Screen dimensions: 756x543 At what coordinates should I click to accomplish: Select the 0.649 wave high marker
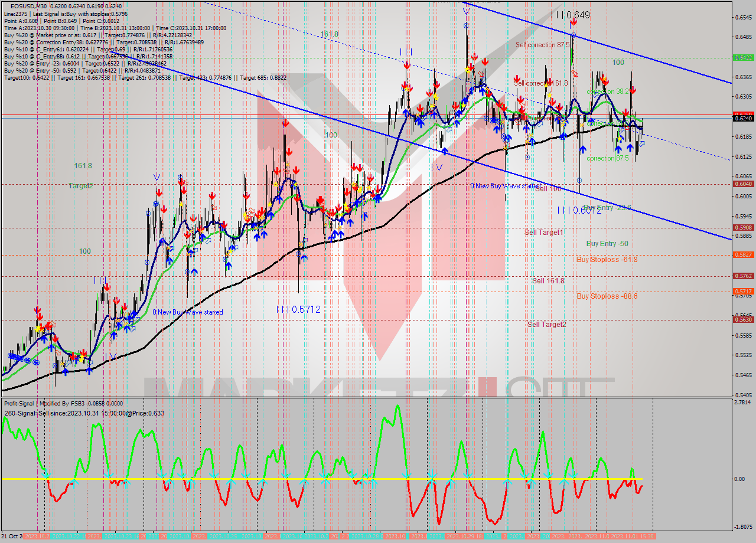(570, 15)
